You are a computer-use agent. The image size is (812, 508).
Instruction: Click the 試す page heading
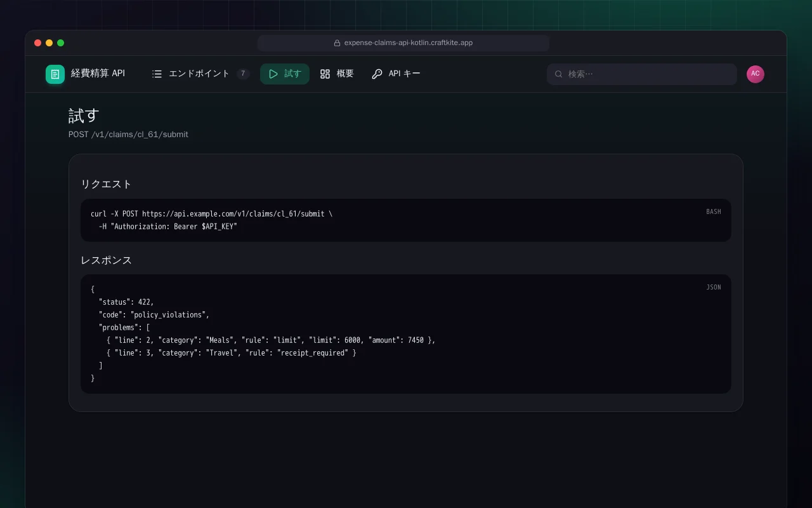pos(84,116)
